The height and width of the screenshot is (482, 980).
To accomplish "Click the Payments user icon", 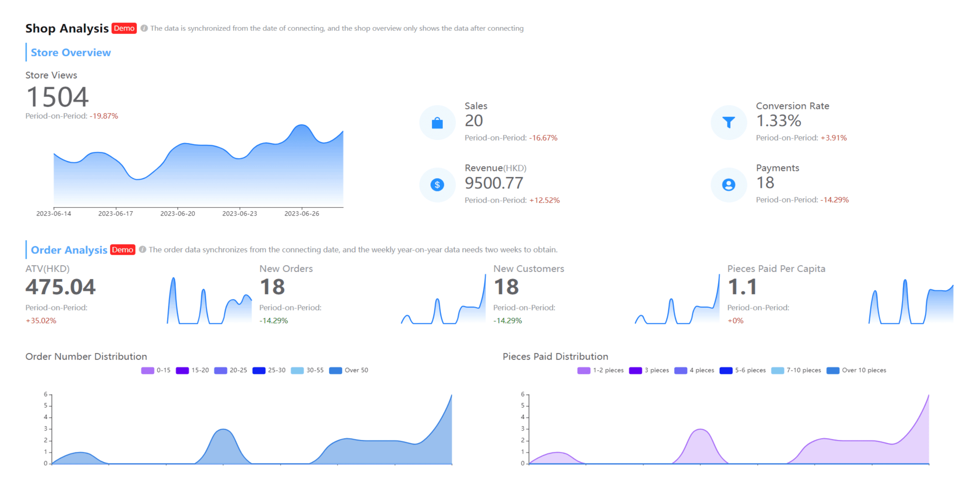I will (x=728, y=185).
